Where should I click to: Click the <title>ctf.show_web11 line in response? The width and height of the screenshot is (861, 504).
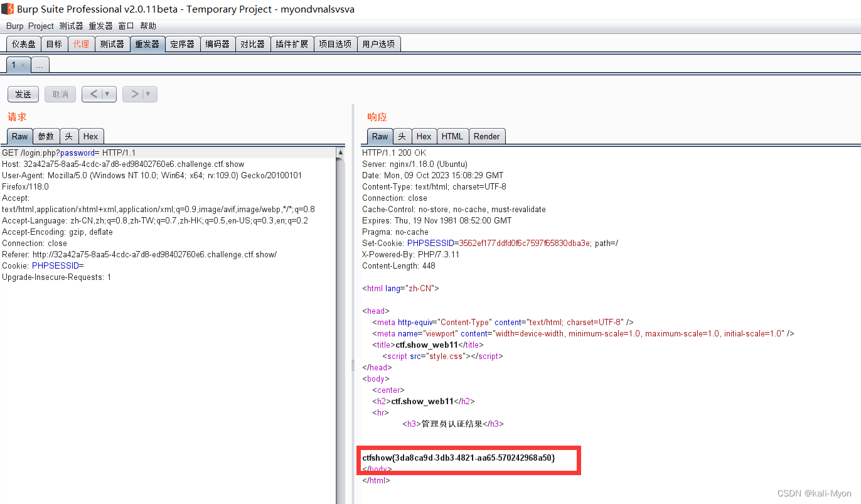click(428, 345)
